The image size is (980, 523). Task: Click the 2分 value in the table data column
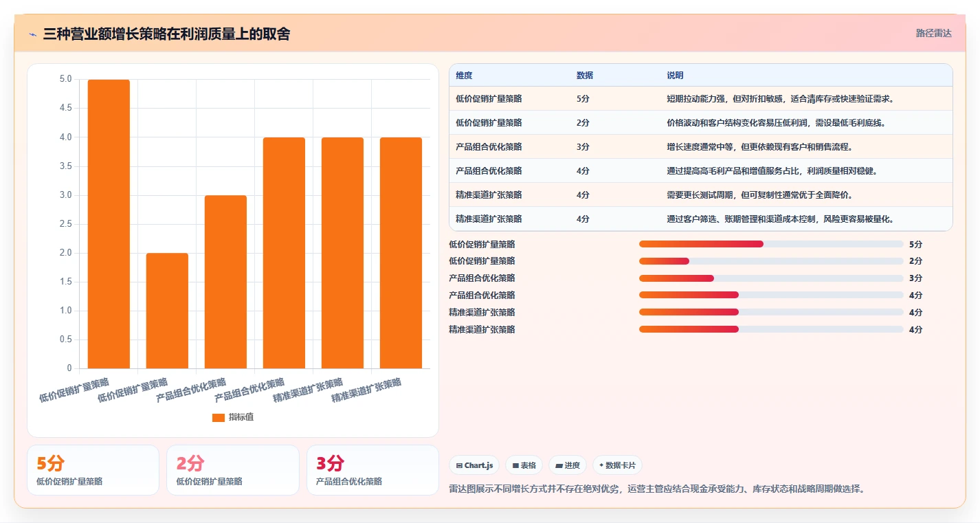point(583,123)
